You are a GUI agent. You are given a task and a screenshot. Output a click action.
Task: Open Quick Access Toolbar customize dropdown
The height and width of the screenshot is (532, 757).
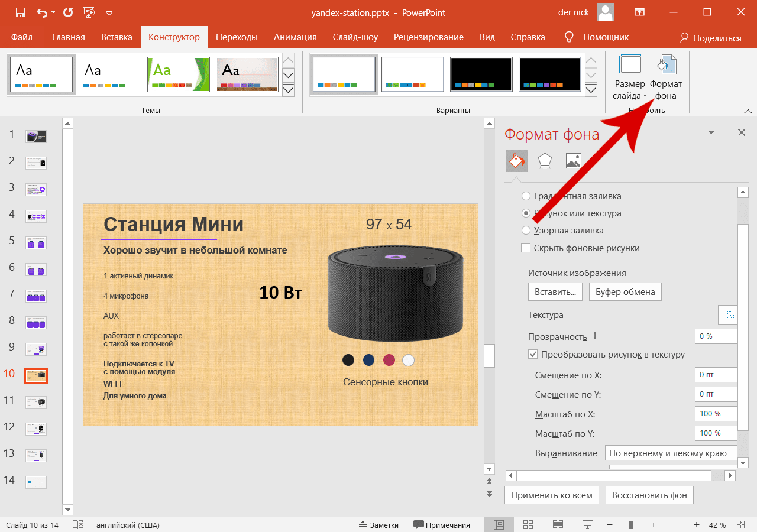109,12
